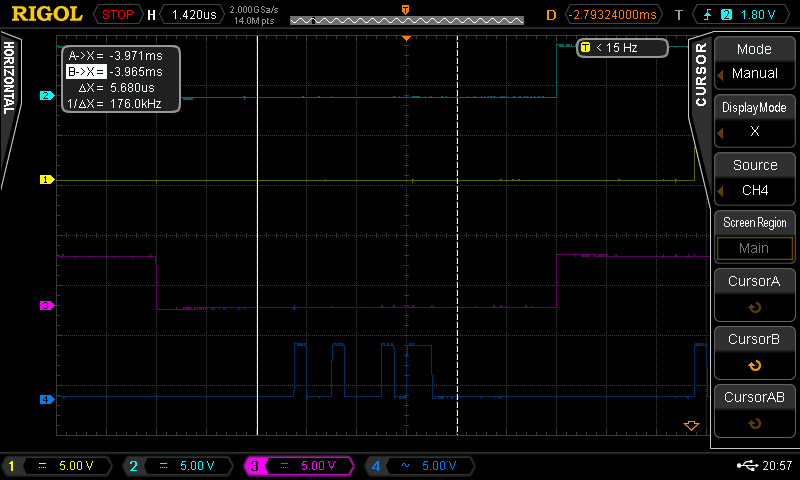800x480 pixels.
Task: Click the CH3 magenta ground level marker
Action: coord(47,306)
